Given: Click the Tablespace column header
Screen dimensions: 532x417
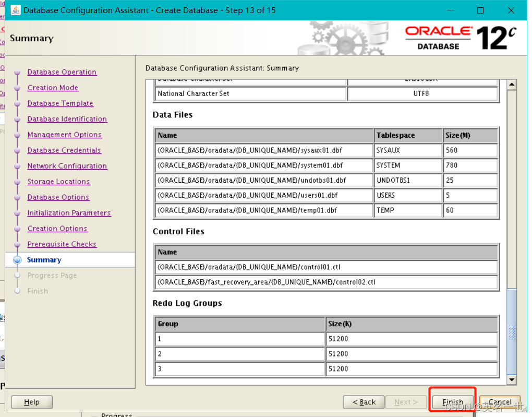Looking at the screenshot, I should coord(408,135).
